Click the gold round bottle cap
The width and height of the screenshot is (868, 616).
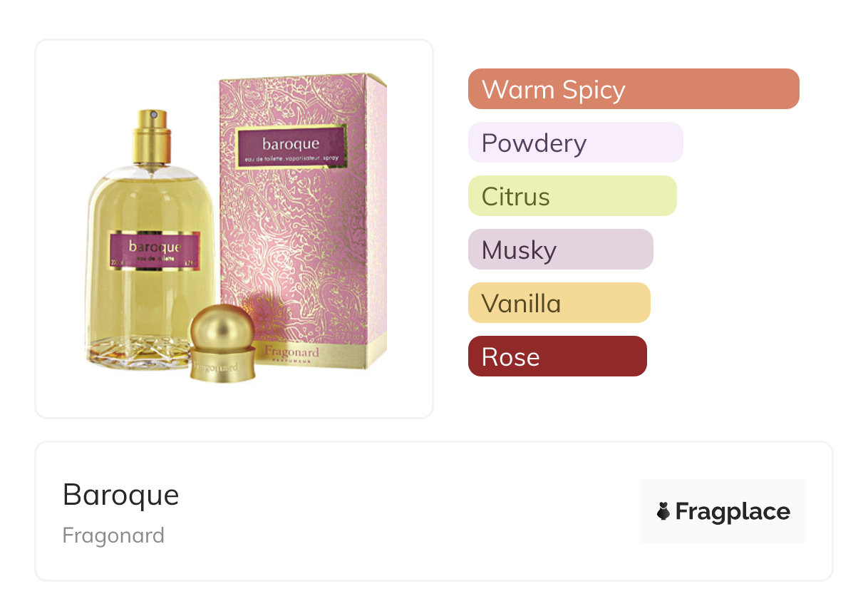coord(223,342)
